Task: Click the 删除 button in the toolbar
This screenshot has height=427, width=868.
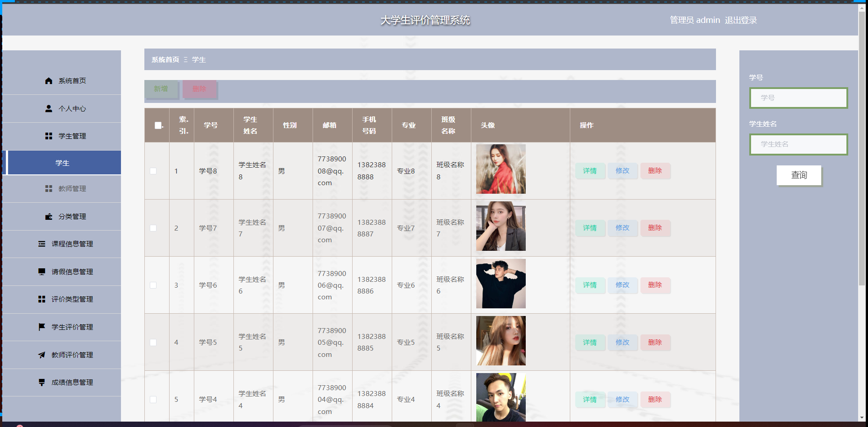Action: coord(200,89)
